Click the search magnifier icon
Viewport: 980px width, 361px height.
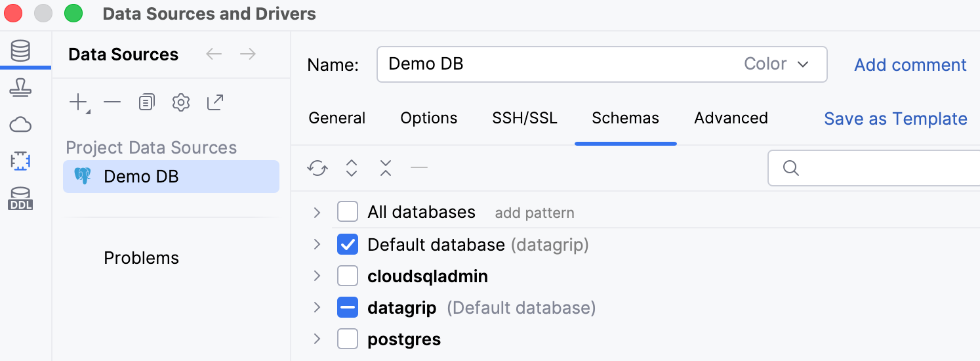791,169
